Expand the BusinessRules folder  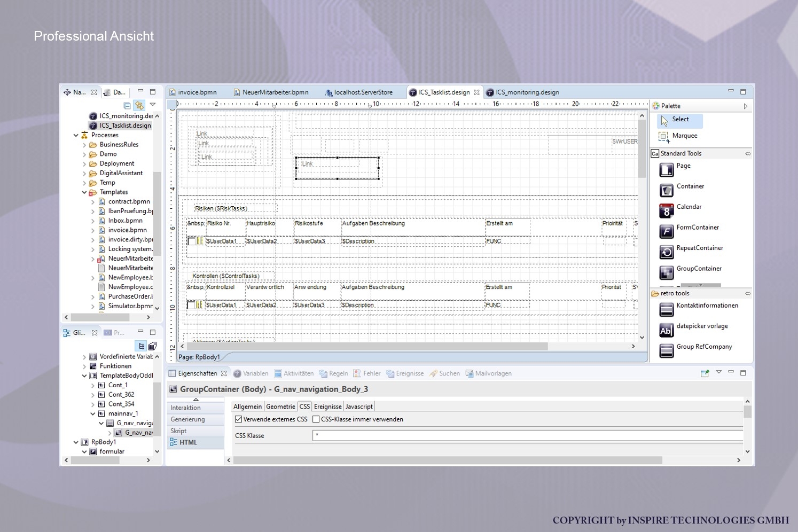[84, 145]
